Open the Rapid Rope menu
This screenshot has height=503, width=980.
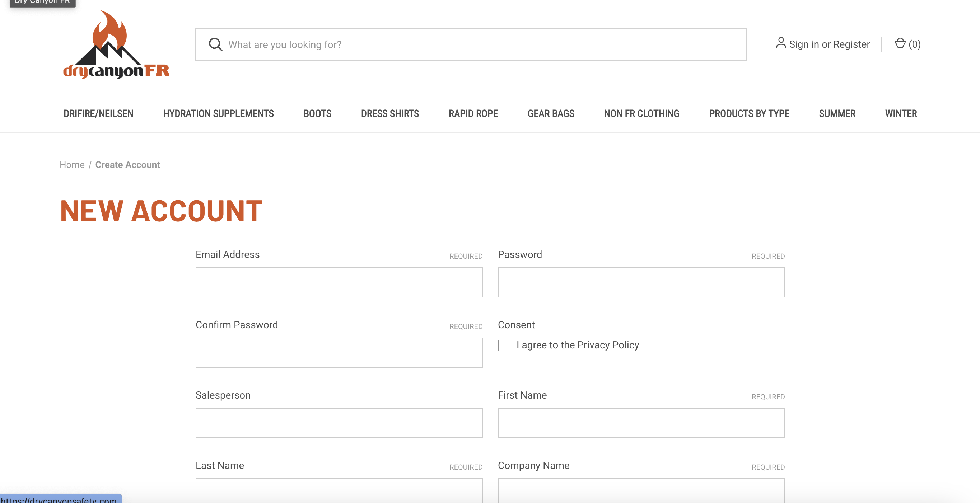tap(473, 114)
